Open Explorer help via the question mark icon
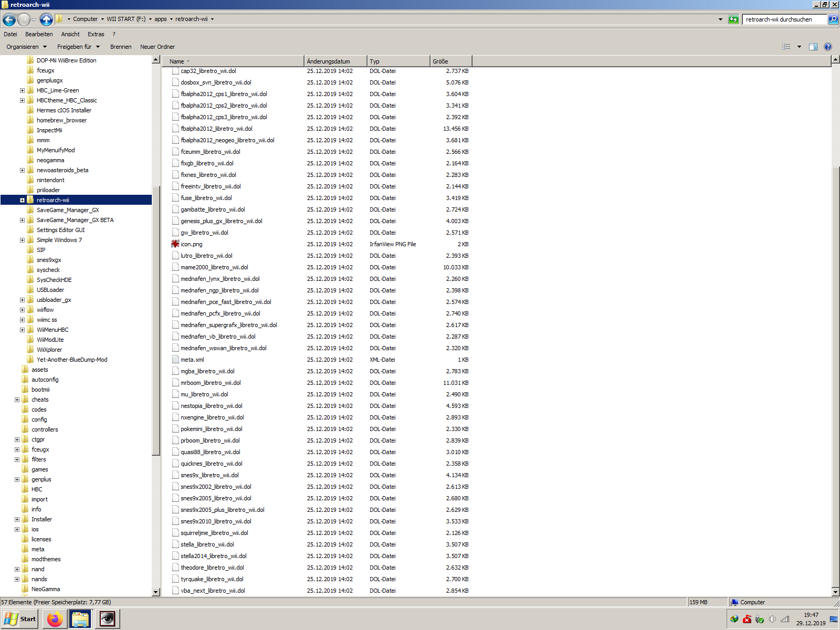Screen dimensions: 840x630 (x=828, y=47)
